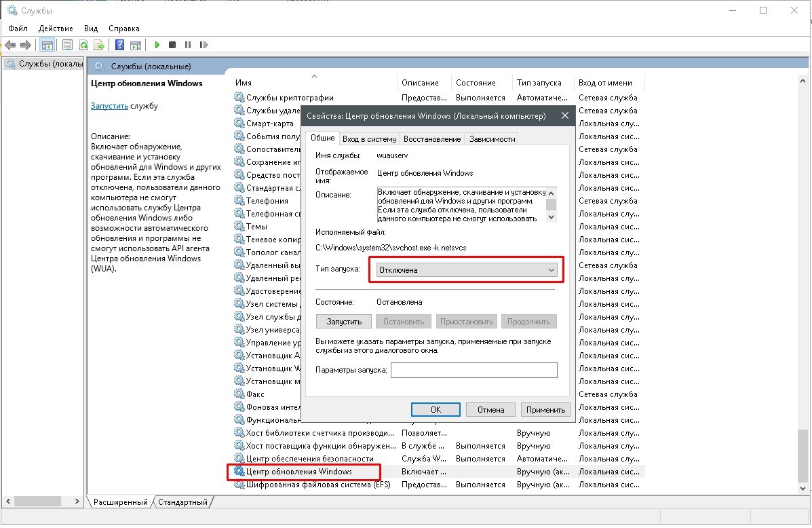Select the Шифрованная файловая система (EFS) row

438,485
